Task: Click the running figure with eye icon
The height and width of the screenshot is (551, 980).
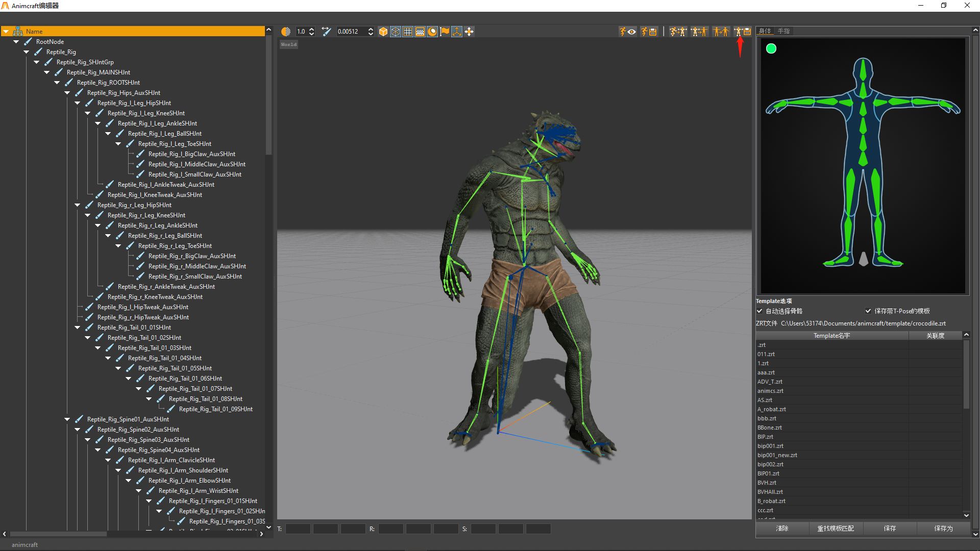Action: pyautogui.click(x=627, y=32)
